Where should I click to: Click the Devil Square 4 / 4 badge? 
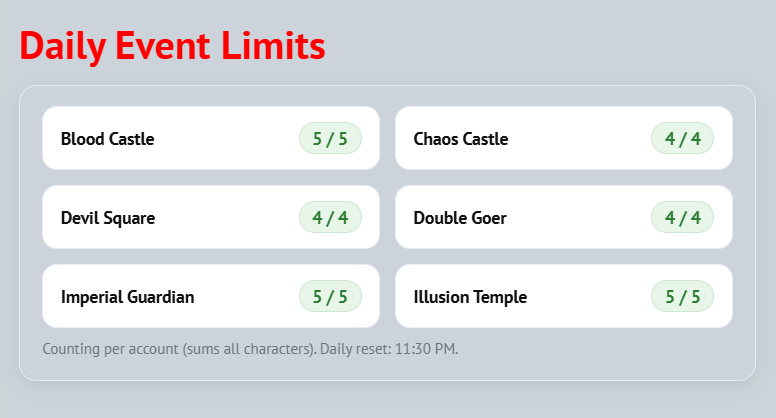click(330, 218)
